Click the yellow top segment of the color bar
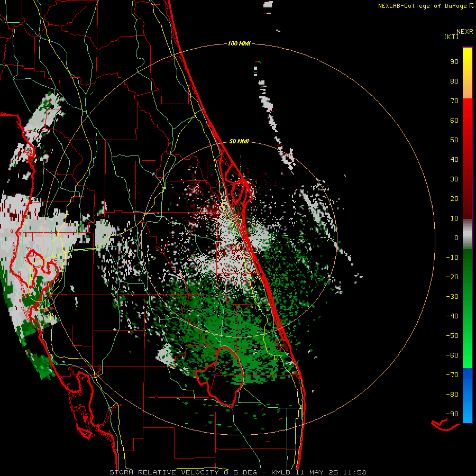Image resolution: width=476 pixels, height=476 pixels. (467, 73)
